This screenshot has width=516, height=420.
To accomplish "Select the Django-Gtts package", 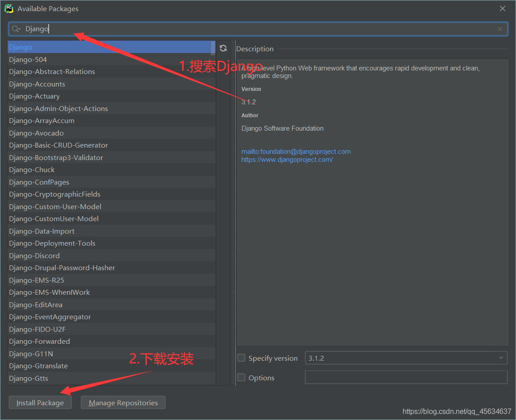I will (112, 379).
